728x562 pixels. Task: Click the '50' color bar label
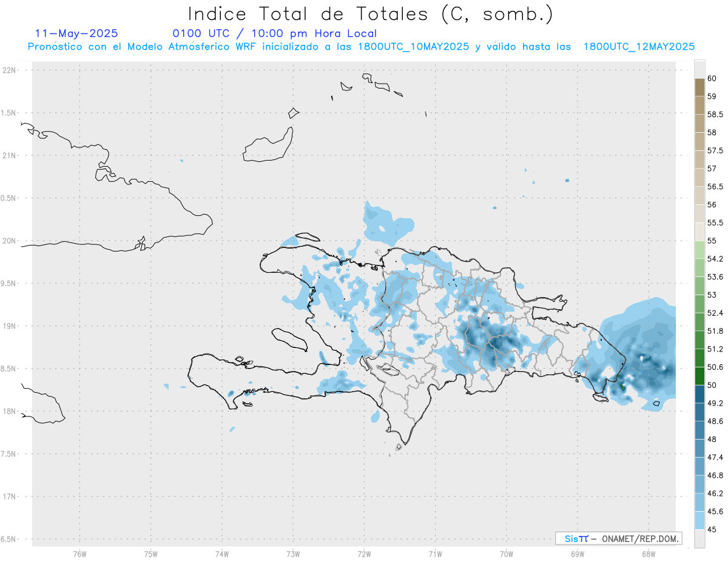712,384
